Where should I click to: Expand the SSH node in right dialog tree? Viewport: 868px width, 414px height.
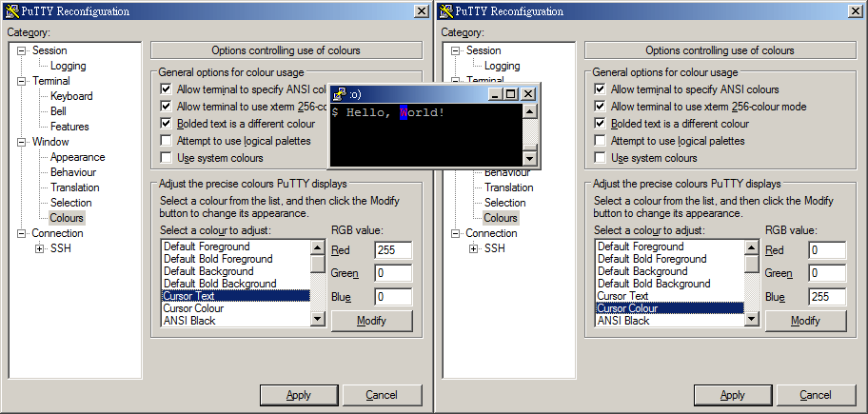pos(473,248)
